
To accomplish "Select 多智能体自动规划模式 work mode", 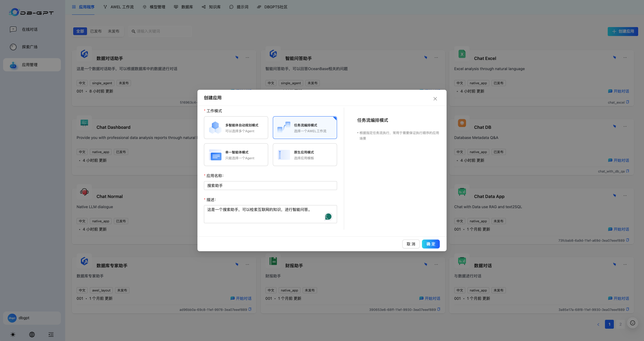I will point(236,127).
